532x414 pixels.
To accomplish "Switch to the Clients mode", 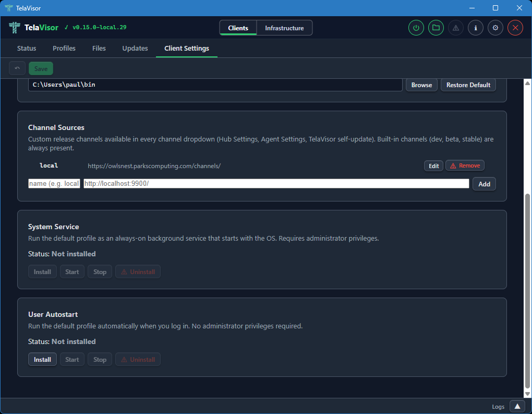I will [x=238, y=28].
